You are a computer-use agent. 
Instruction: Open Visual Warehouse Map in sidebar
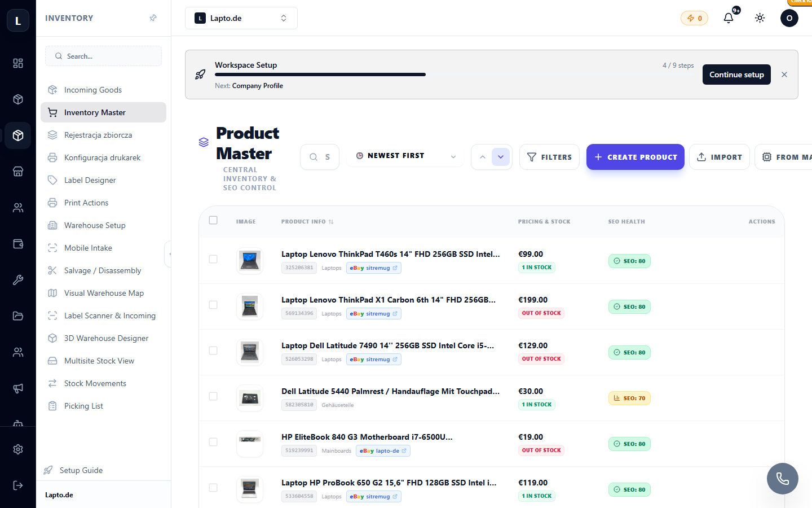coord(103,293)
